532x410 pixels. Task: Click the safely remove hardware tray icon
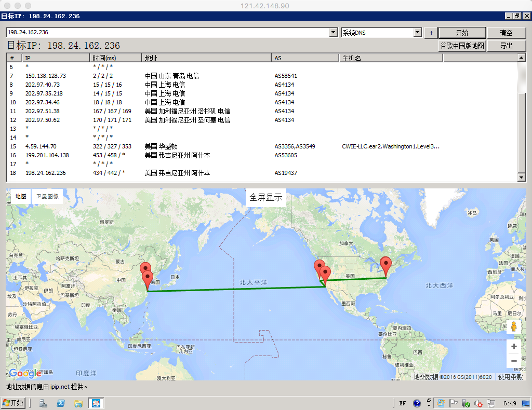coord(465,403)
